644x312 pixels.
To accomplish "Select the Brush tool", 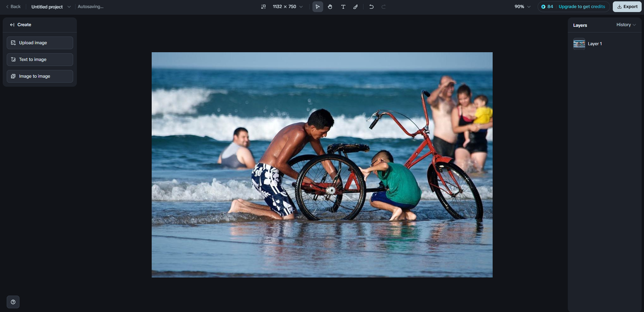I will pyautogui.click(x=355, y=7).
